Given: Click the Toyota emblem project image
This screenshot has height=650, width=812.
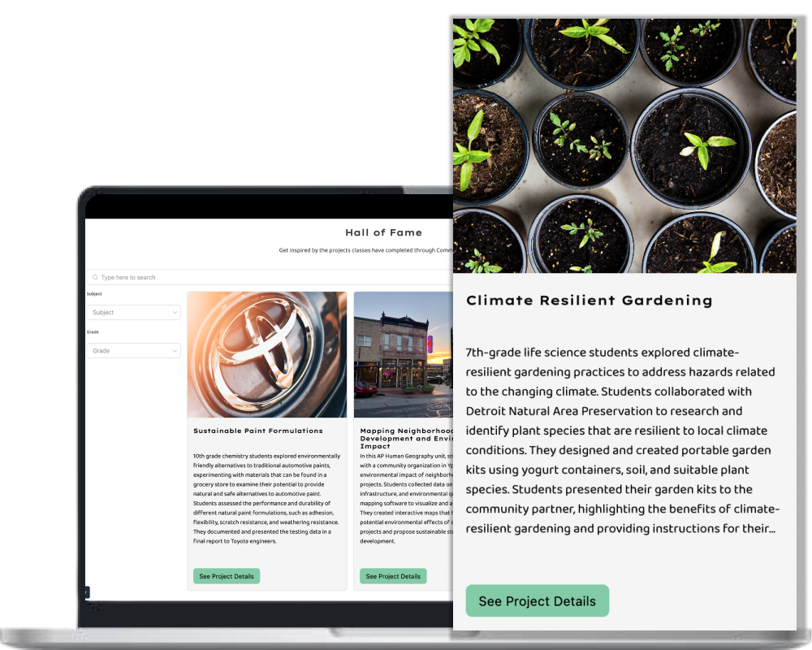Looking at the screenshot, I should 267,354.
